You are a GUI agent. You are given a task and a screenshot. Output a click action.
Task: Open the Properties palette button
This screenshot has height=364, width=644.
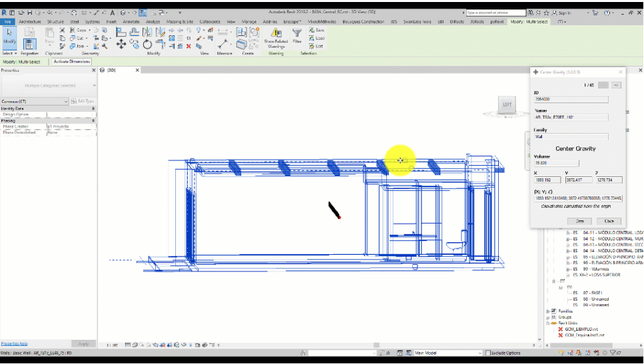tap(29, 45)
